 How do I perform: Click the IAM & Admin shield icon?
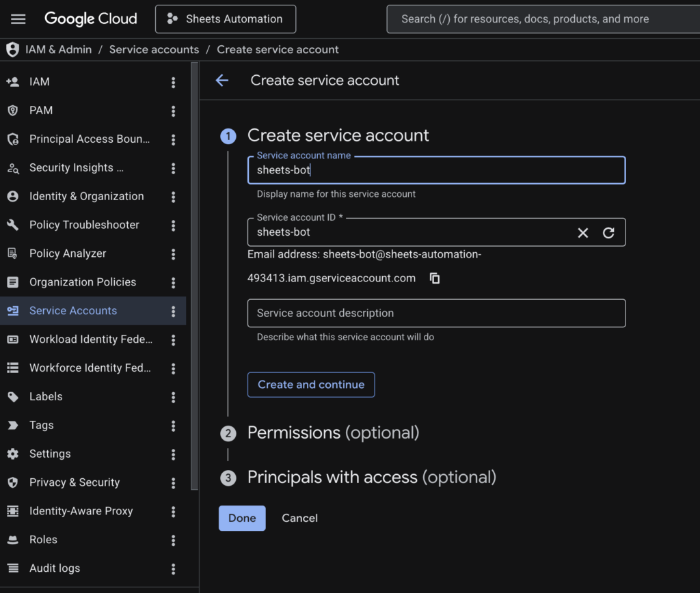click(x=12, y=49)
